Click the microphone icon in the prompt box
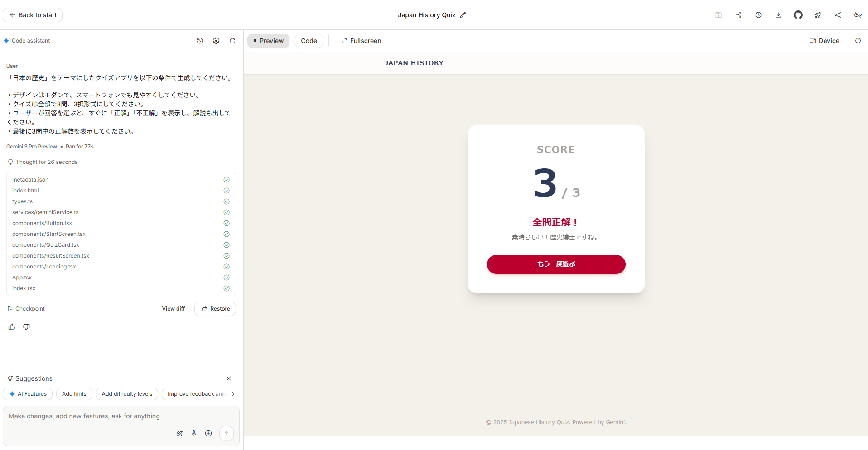868x450 pixels. tap(194, 433)
